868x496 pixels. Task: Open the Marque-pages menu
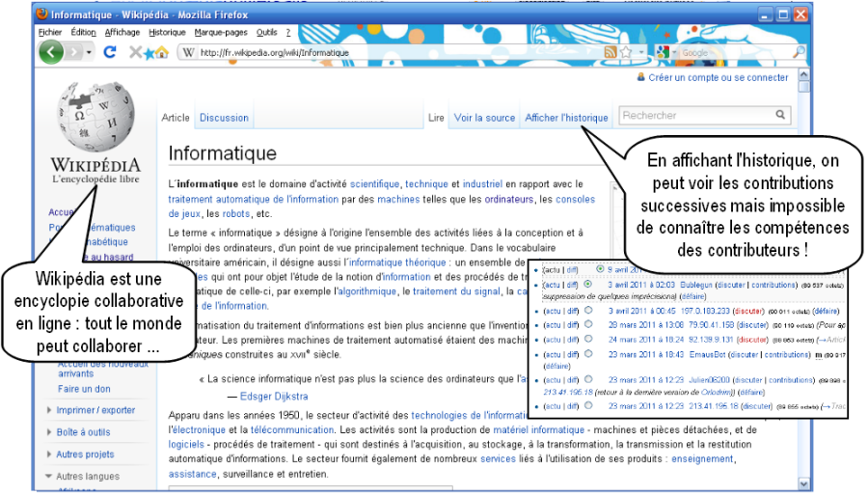click(221, 32)
